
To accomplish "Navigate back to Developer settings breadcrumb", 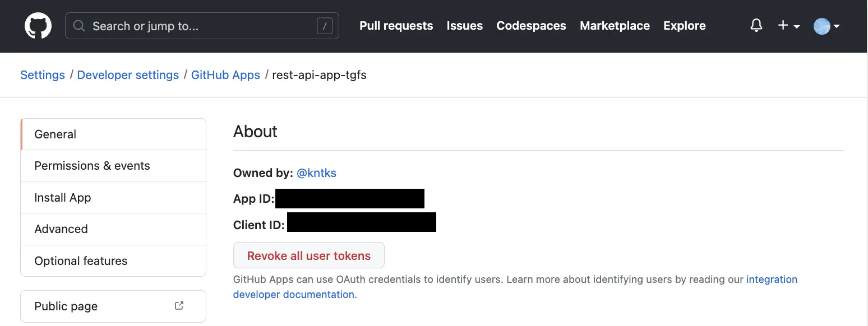I will tap(128, 74).
